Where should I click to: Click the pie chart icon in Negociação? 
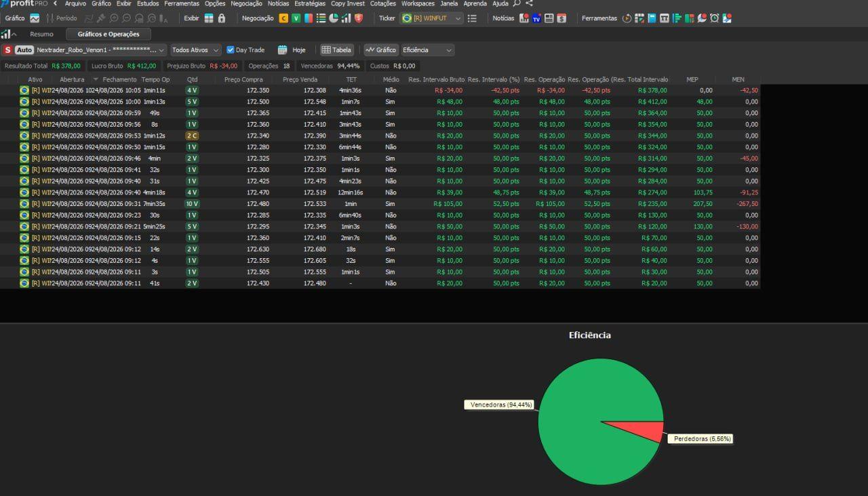click(x=334, y=18)
